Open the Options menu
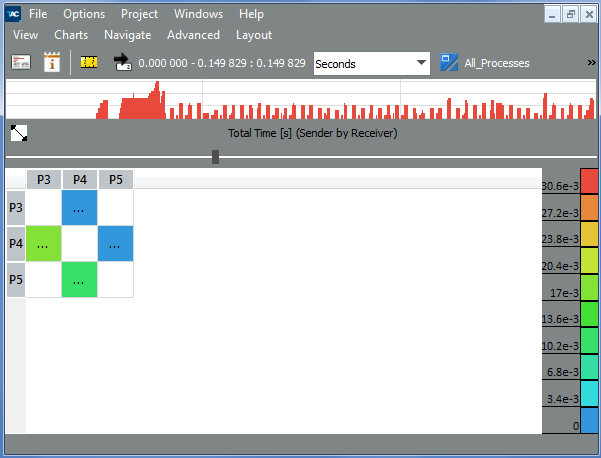The image size is (601, 458). click(x=84, y=14)
